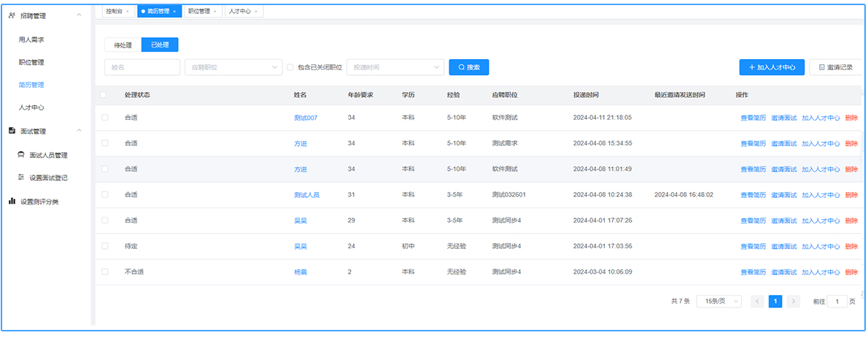Click the 共 7 条 total count text
The width and height of the screenshot is (868, 338).
click(681, 301)
